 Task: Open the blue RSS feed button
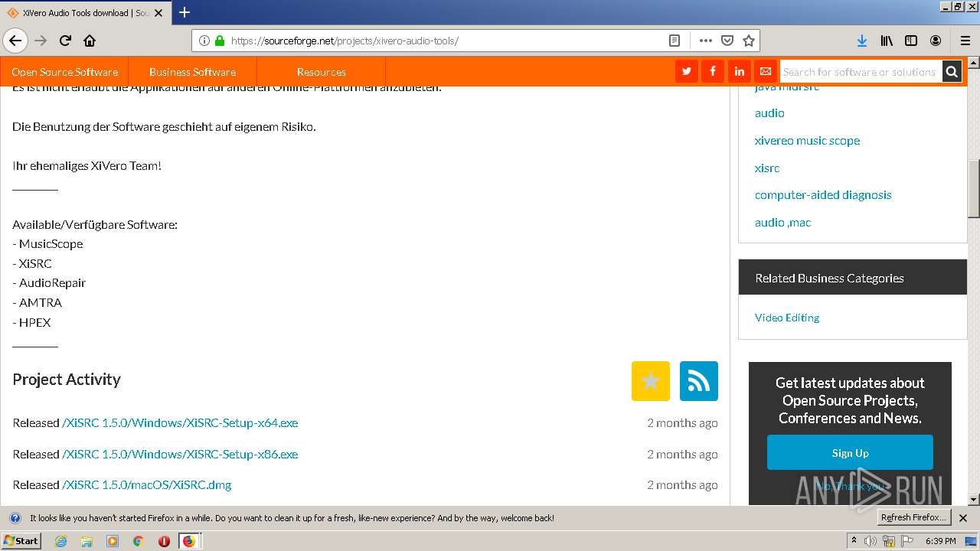tap(699, 381)
